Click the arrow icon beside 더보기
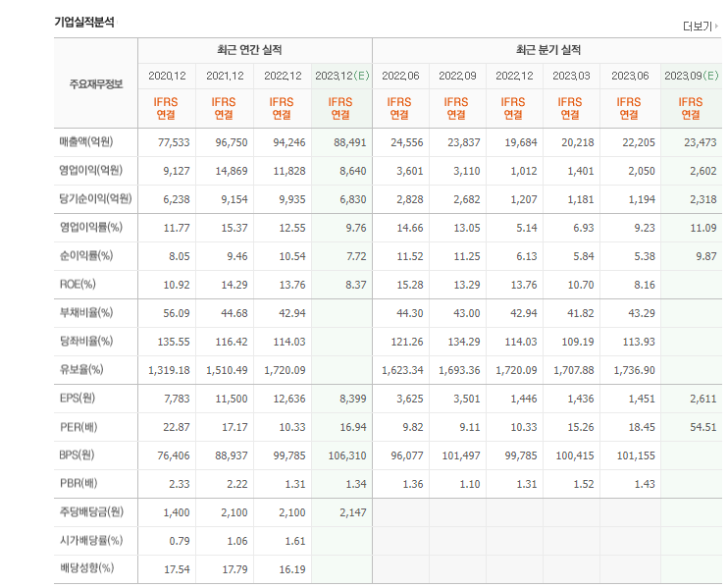The height and width of the screenshot is (588, 728). 716,26
